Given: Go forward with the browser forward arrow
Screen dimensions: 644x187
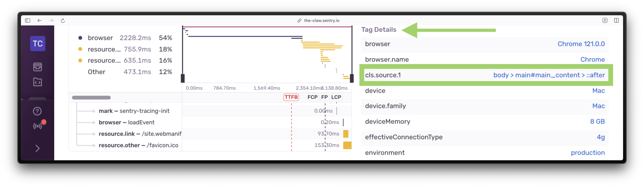Looking at the screenshot, I should [x=51, y=21].
